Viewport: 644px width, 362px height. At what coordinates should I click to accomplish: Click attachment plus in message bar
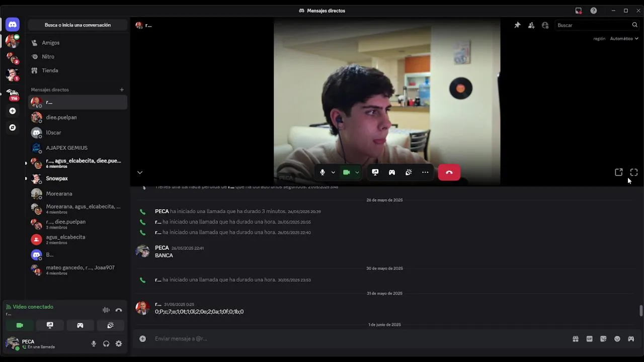click(142, 339)
